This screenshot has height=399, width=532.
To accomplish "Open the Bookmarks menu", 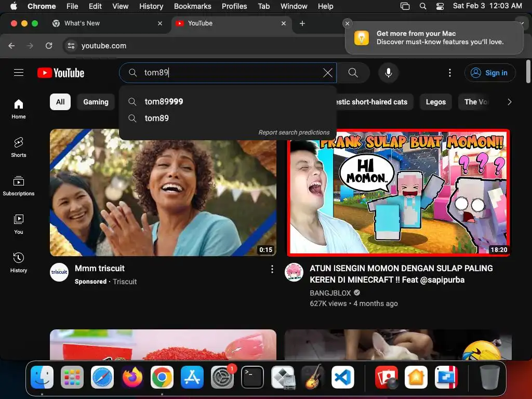I will pos(192,6).
